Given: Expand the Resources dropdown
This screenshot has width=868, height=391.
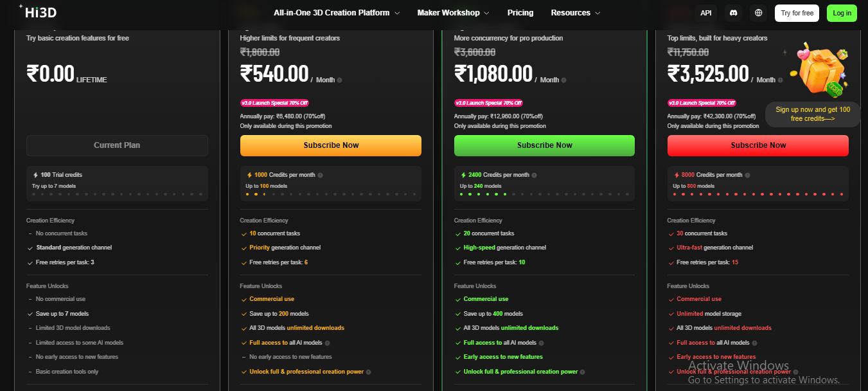Looking at the screenshot, I should point(576,13).
